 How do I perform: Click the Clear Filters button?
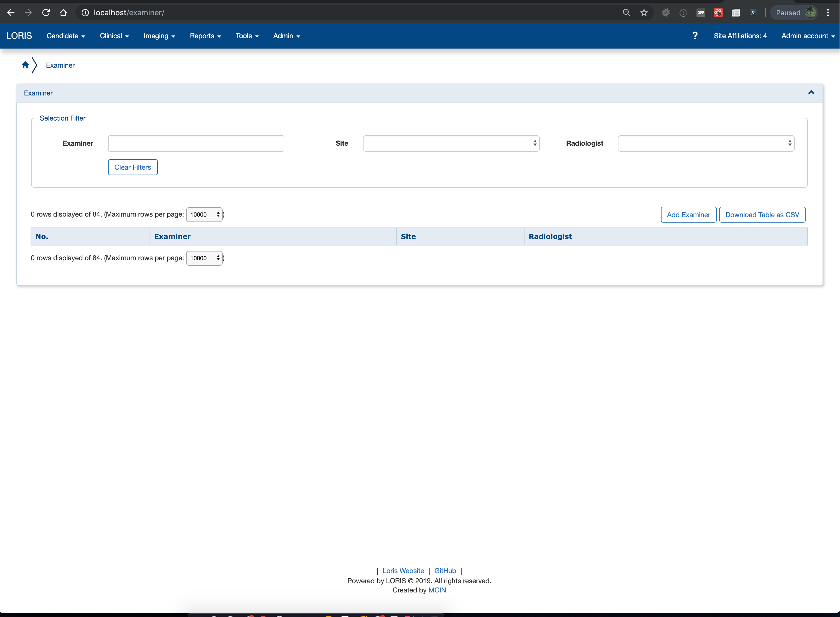pos(133,167)
